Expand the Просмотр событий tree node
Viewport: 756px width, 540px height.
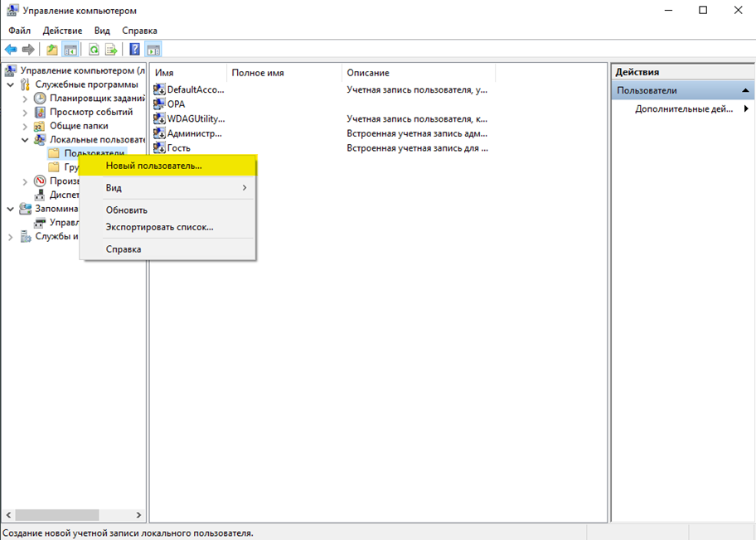[25, 113]
